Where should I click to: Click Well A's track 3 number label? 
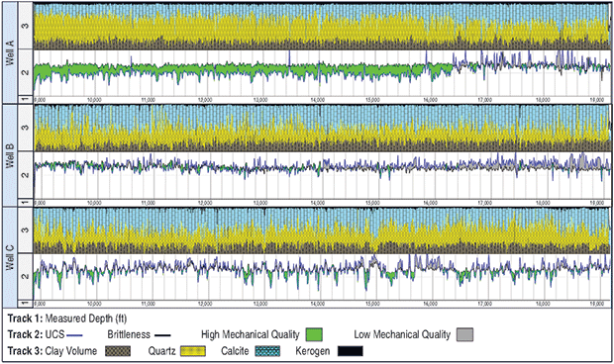(x=25, y=26)
